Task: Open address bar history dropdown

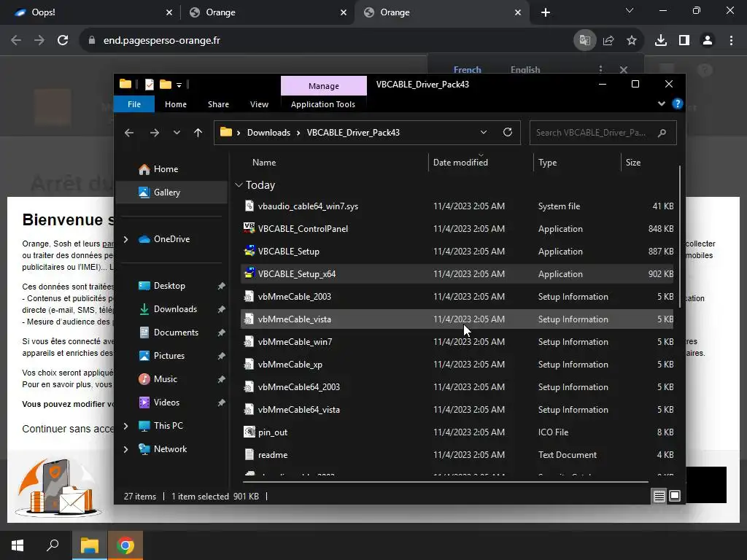Action: [484, 133]
